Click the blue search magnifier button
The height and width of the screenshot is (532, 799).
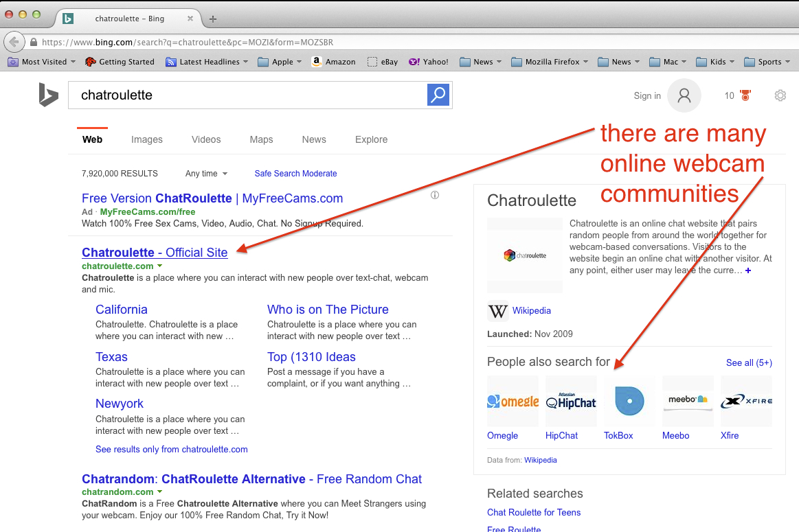pyautogui.click(x=438, y=95)
